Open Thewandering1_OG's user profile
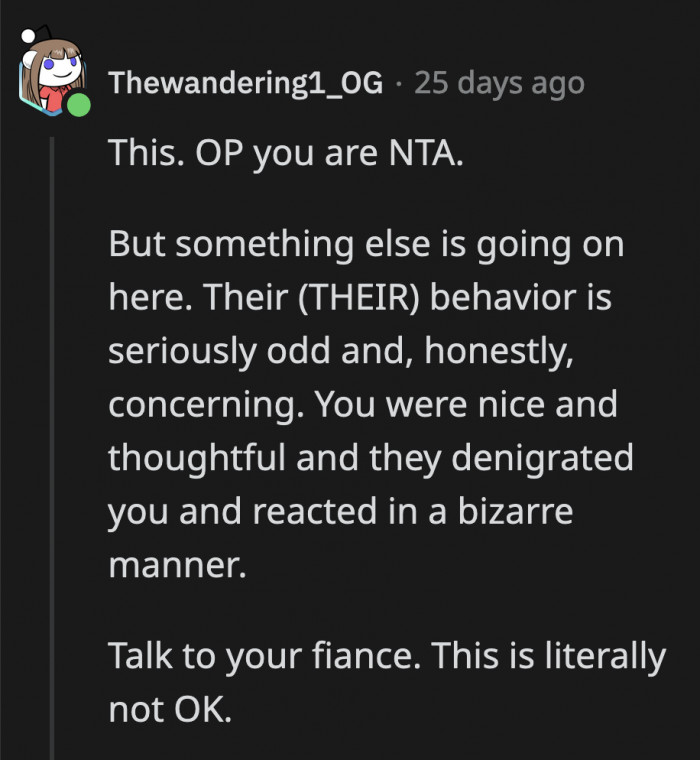 coord(245,84)
